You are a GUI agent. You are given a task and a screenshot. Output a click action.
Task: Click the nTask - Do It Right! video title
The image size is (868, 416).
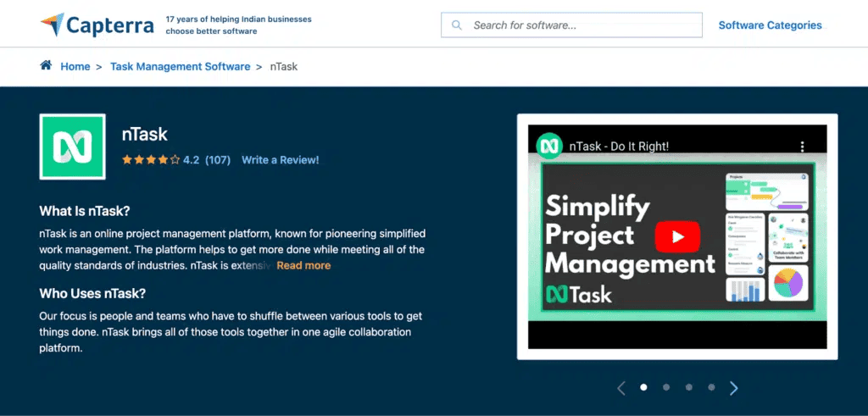619,147
